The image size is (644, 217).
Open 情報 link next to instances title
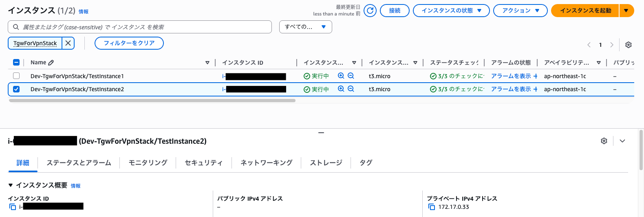84,12
